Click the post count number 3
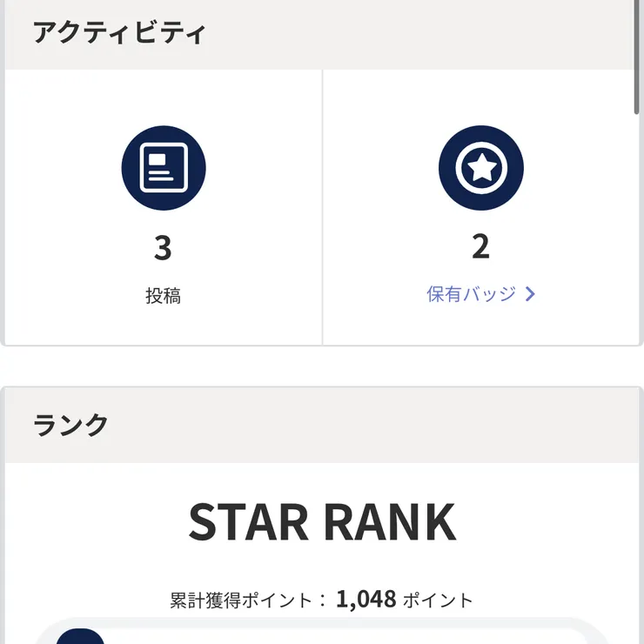This screenshot has height=644, width=644. (x=163, y=248)
